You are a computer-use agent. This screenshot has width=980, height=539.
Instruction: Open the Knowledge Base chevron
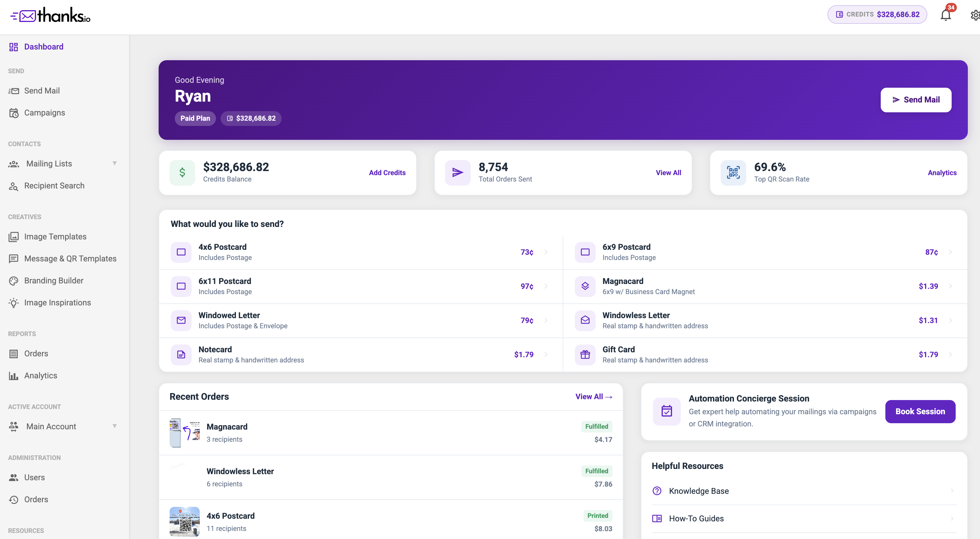point(952,490)
